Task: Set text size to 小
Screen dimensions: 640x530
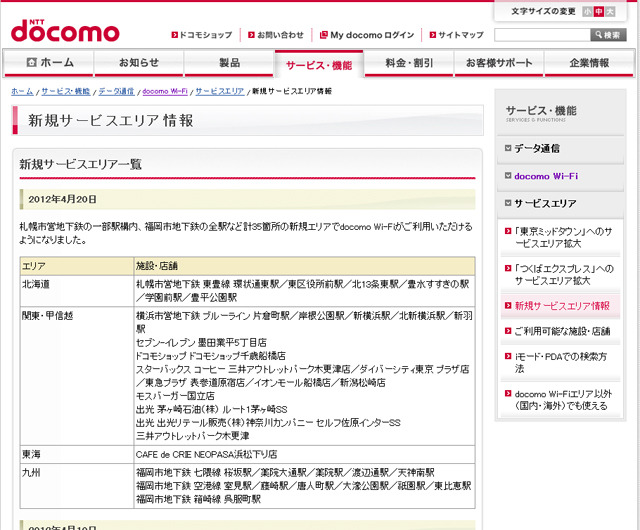Action: pyautogui.click(x=587, y=11)
